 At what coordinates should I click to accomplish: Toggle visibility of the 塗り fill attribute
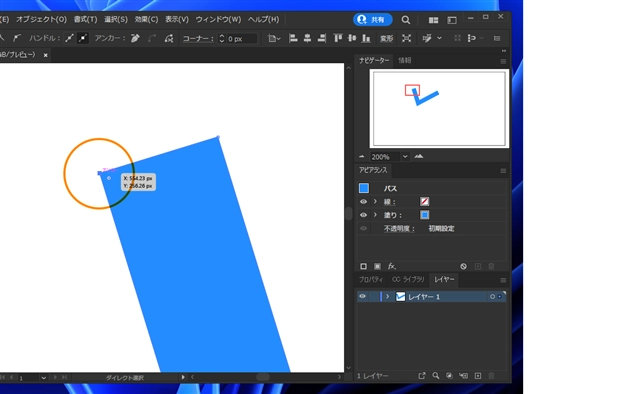tap(363, 215)
